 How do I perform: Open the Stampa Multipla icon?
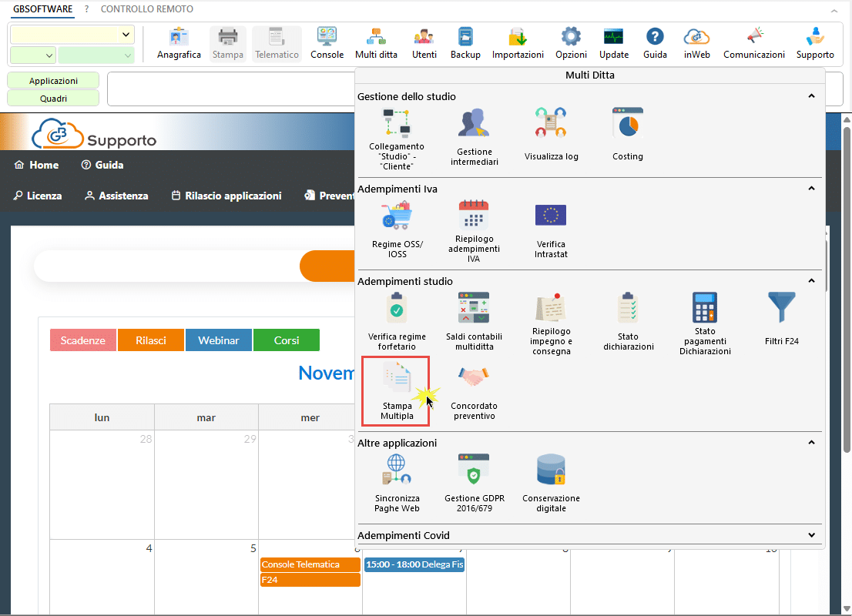(x=396, y=379)
